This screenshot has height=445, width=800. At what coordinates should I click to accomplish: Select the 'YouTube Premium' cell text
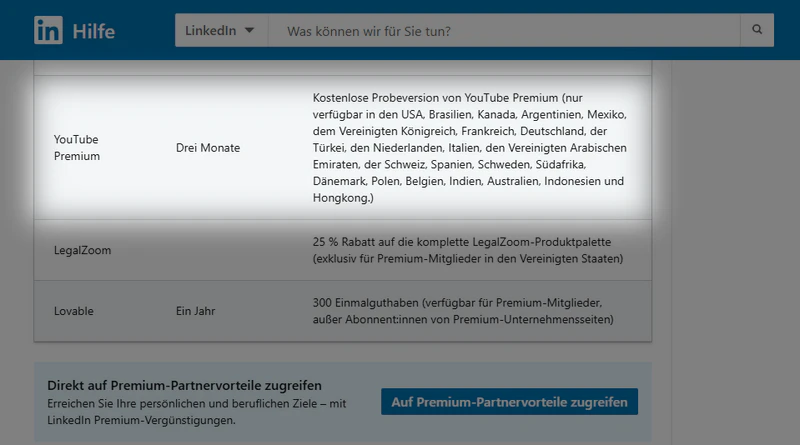tap(77, 147)
